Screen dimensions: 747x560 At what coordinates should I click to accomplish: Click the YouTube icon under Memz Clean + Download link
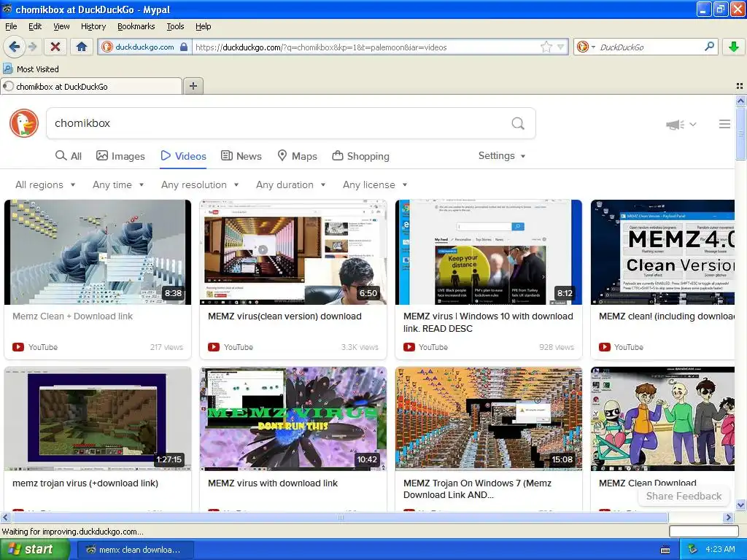[x=18, y=347]
